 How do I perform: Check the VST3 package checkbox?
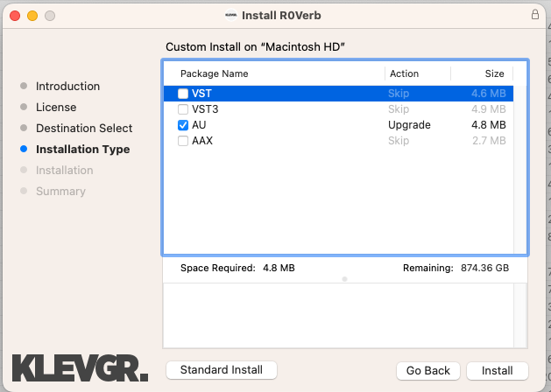point(183,109)
